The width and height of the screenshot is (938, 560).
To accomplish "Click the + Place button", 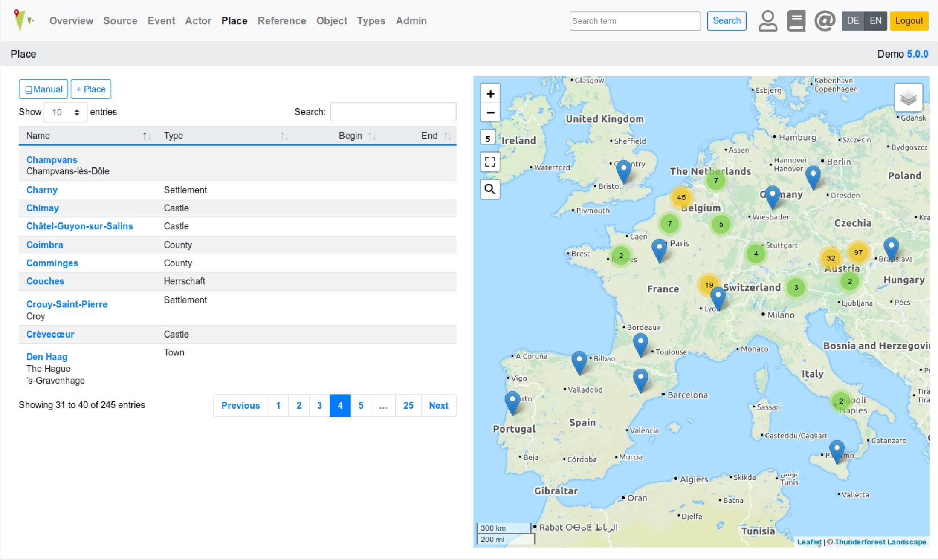I will coord(91,89).
